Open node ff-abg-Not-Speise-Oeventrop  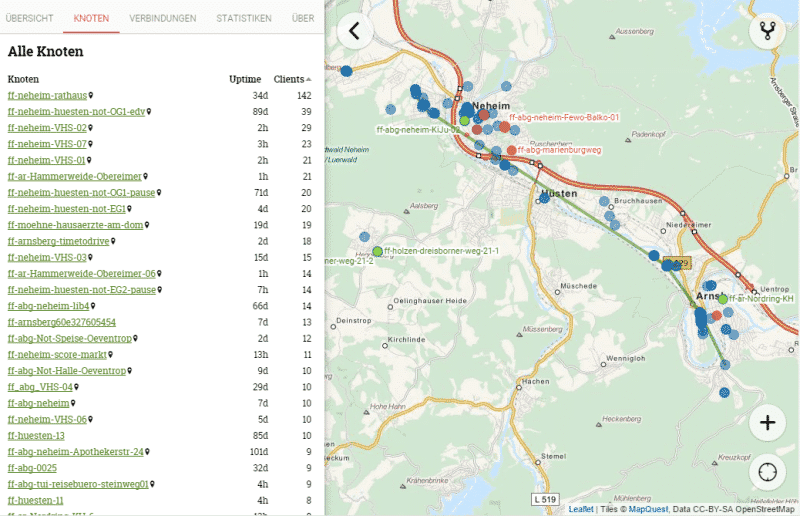click(69, 338)
